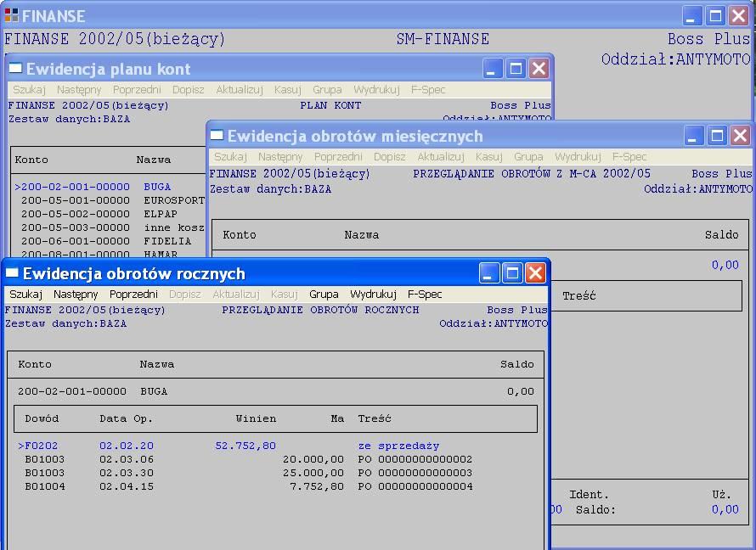756x550 pixels.
Task: Select Wydrukuj in planu kont window
Action: coord(376,90)
